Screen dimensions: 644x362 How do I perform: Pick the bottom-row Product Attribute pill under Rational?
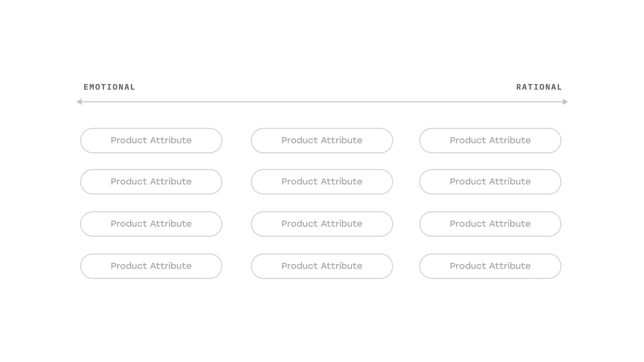click(x=490, y=266)
